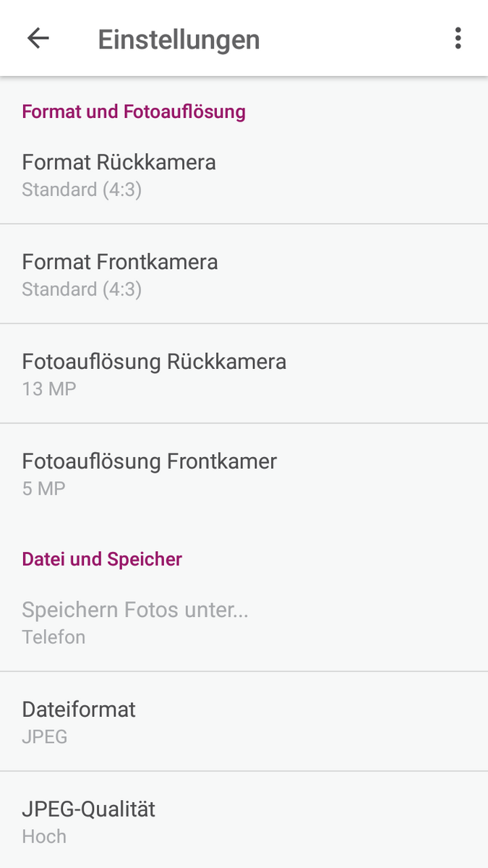
Task: Tap the Hoch quality value
Action: tap(44, 837)
